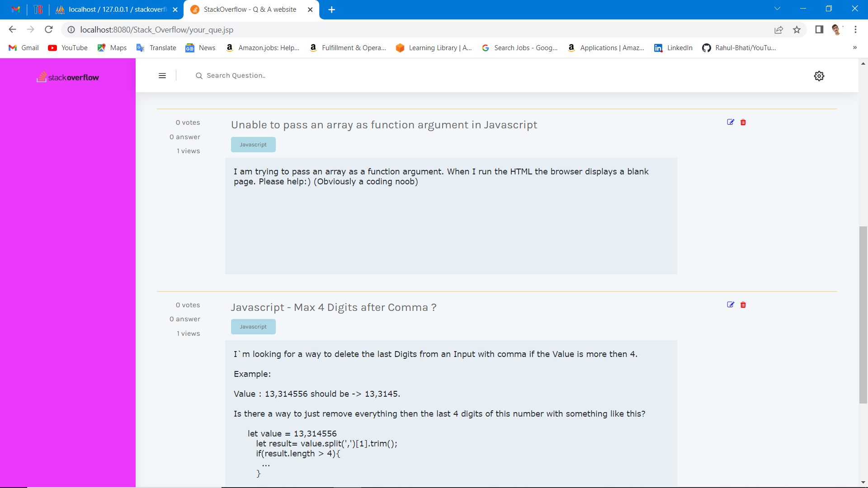
Task: Toggle the browser side panel
Action: point(819,30)
